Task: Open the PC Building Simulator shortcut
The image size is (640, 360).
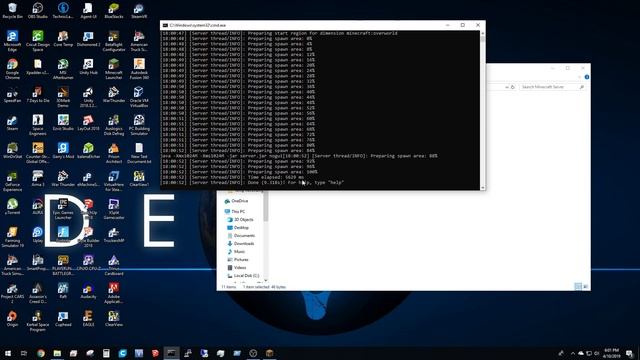Action: pyautogui.click(x=139, y=125)
